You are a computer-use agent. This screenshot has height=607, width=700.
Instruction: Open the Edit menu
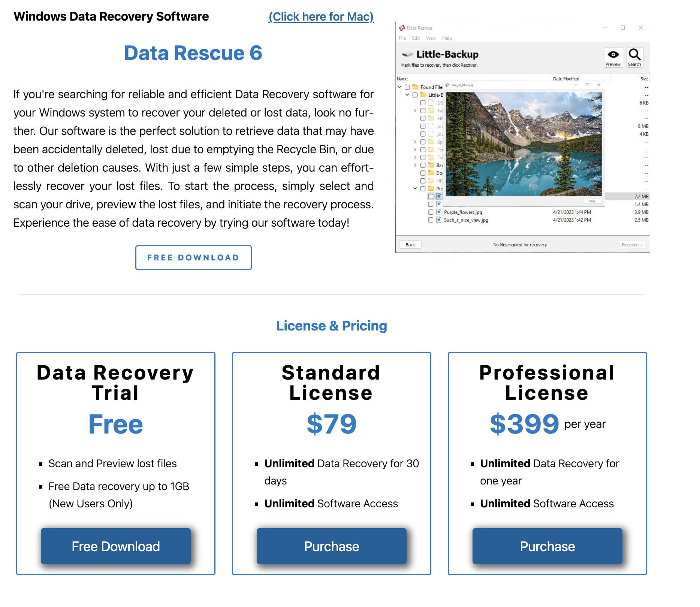point(416,38)
